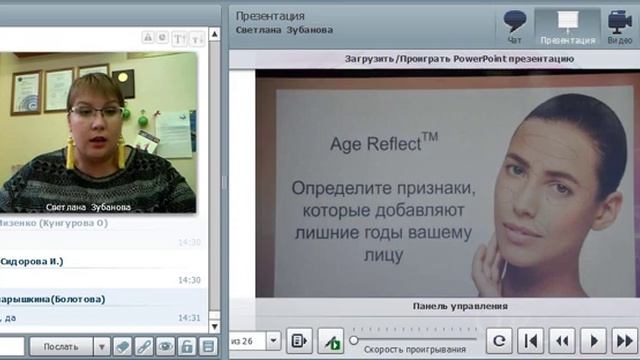Viewport: 640px width, 360px height.
Task: Increase chat font size with large T icon
Action: (x=179, y=39)
